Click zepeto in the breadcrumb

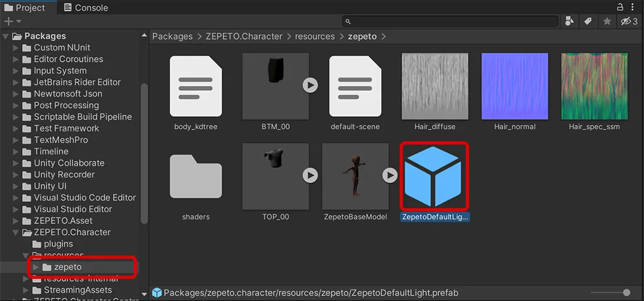tap(362, 36)
